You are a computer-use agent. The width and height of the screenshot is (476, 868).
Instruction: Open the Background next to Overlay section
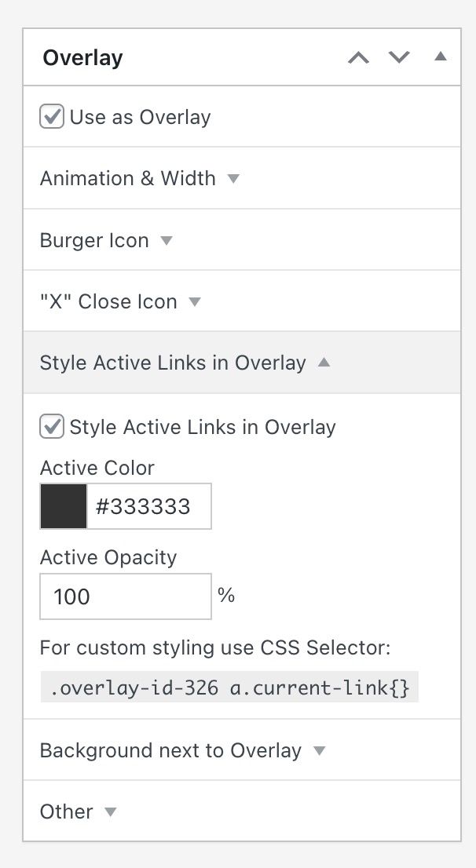coord(170,750)
